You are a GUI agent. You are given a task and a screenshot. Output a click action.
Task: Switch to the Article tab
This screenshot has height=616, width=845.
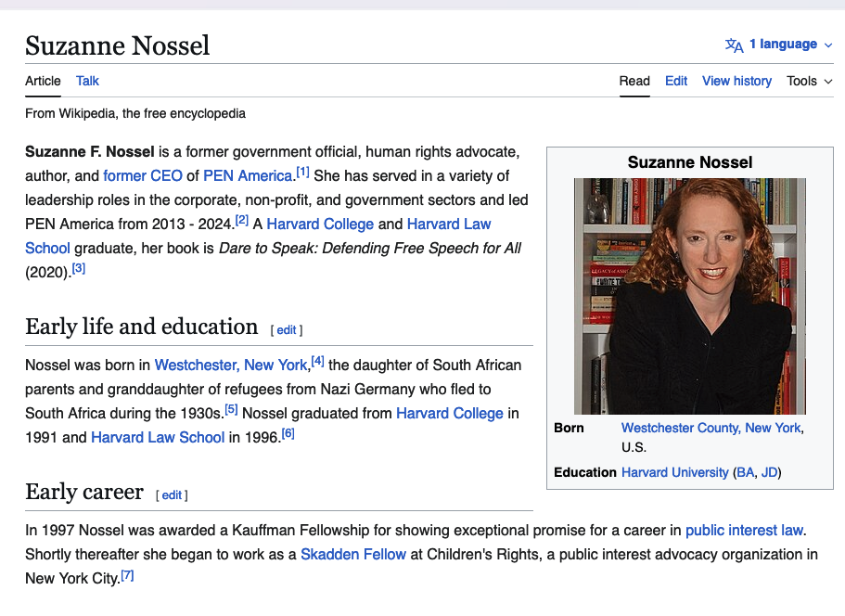point(43,81)
